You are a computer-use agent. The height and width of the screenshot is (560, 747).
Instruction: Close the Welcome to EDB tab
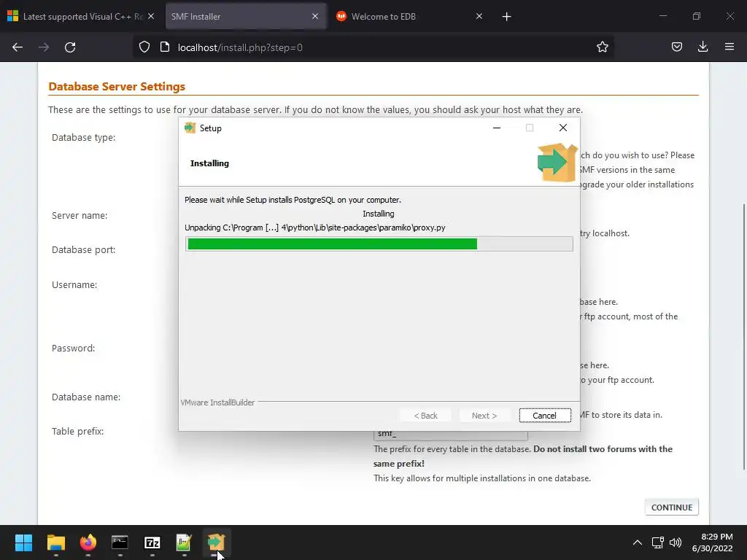tap(479, 16)
